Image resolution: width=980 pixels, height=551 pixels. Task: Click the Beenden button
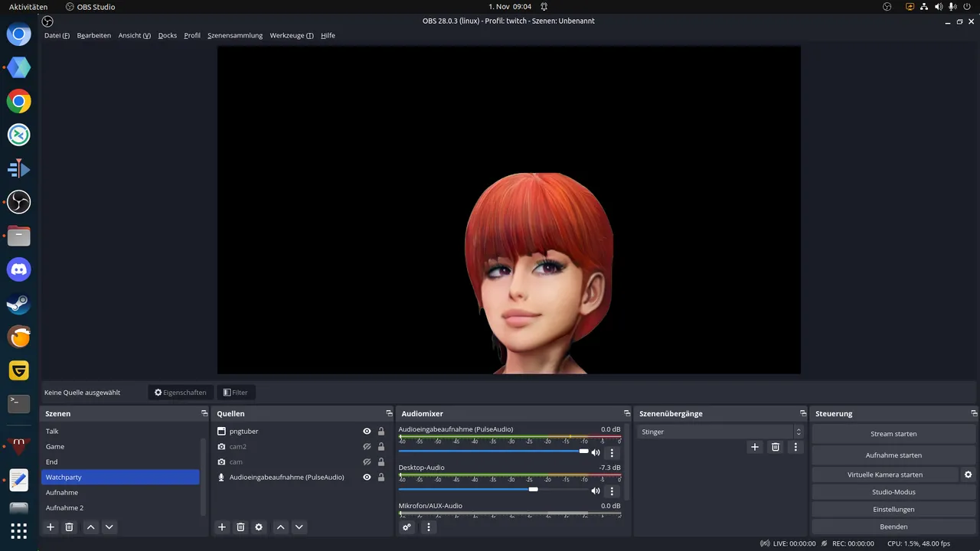click(893, 527)
